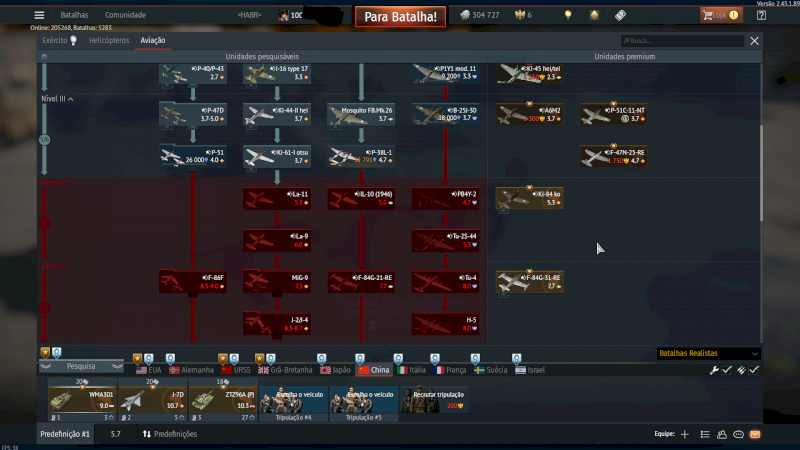Select the Alemanha nation tab
800x450 pixels.
(191, 370)
